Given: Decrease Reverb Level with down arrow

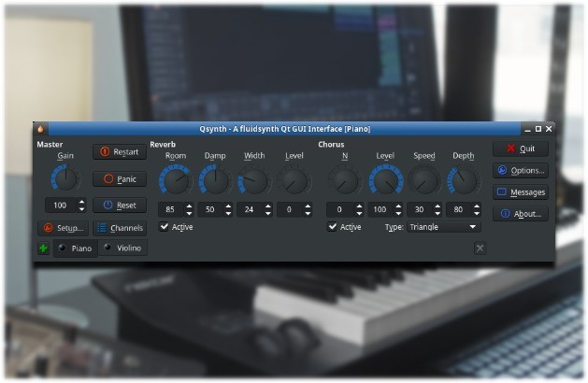Looking at the screenshot, I should click(x=308, y=213).
